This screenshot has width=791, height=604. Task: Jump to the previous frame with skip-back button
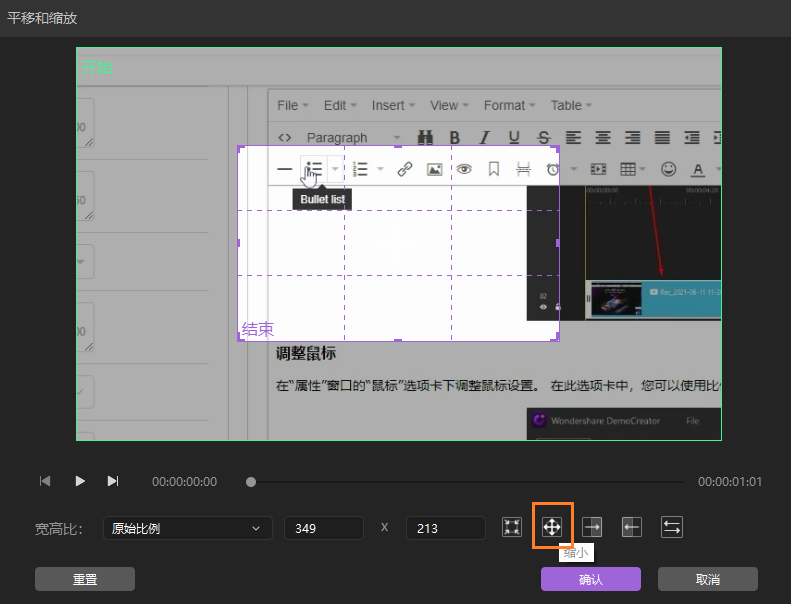coord(45,481)
